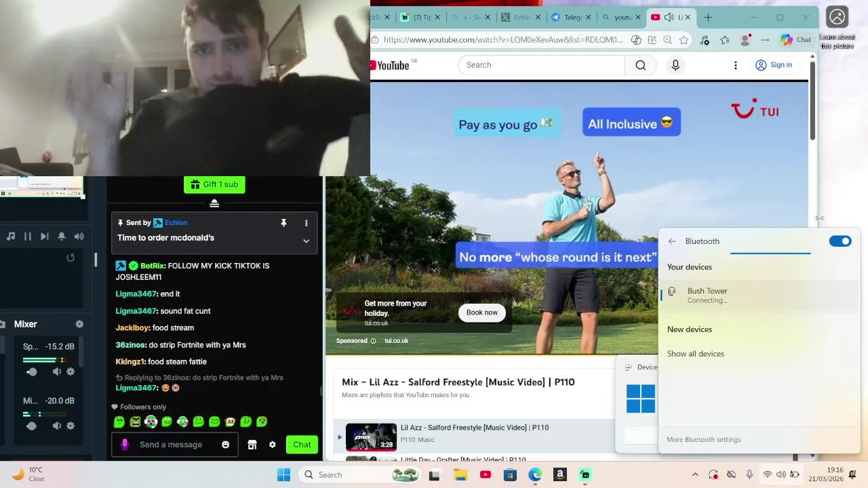
Task: Open YouTube three-dot settings menu
Action: click(736, 65)
